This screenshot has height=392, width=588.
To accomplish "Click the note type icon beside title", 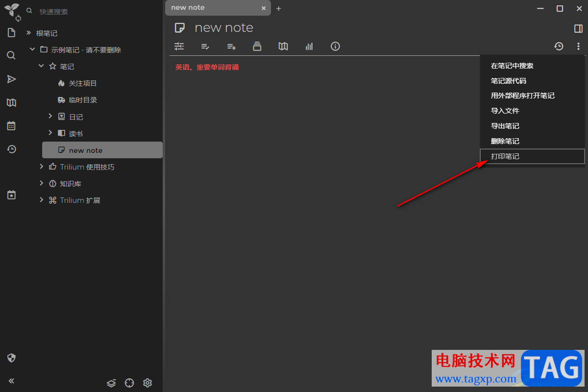I will (x=180, y=28).
